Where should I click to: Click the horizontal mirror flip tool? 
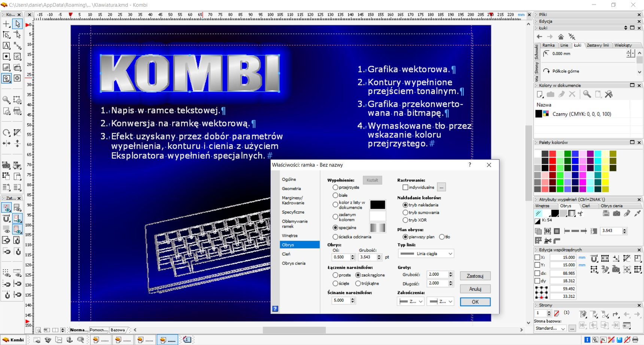(6, 143)
